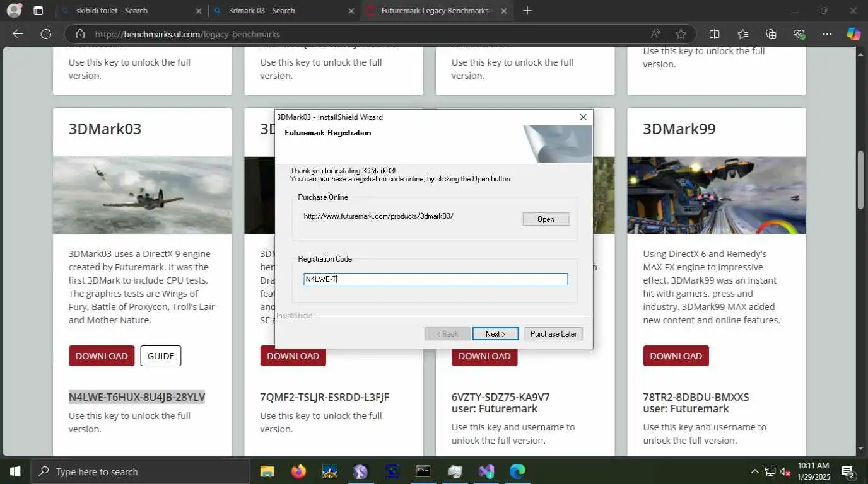Launch Firefox from the taskbar
Screen dimensions: 868x484
click(298, 471)
